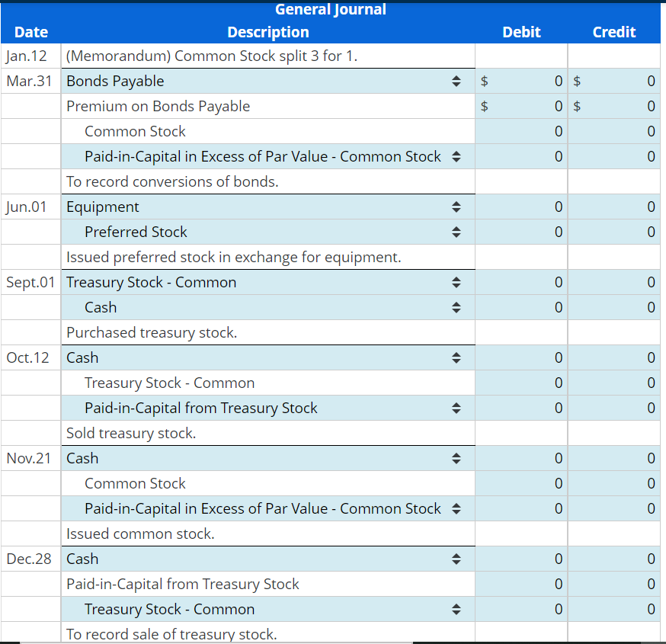Click the Bonds Payable credit field
The height and width of the screenshot is (644, 666).
click(614, 81)
